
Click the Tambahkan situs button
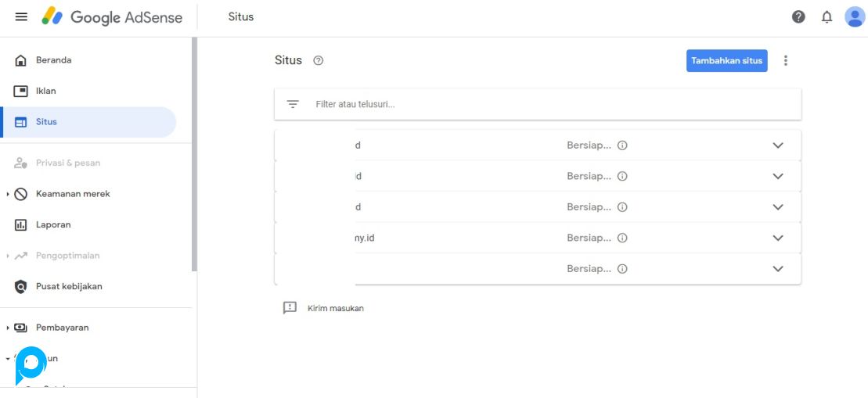(726, 61)
